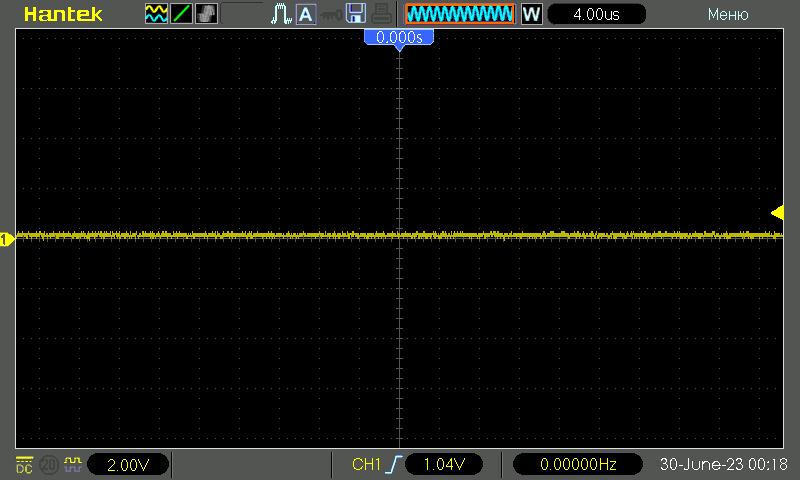Open the Меню menu
This screenshot has width=800, height=480.
[727, 14]
